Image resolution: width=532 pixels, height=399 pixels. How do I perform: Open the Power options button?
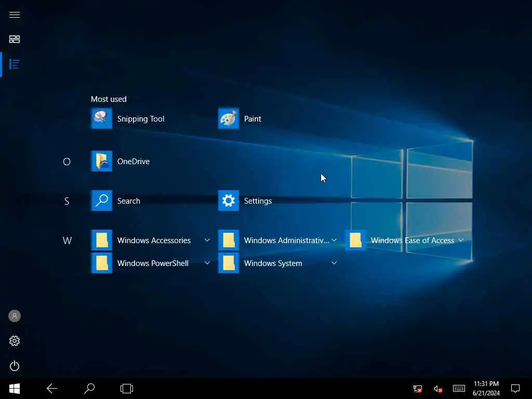14,366
